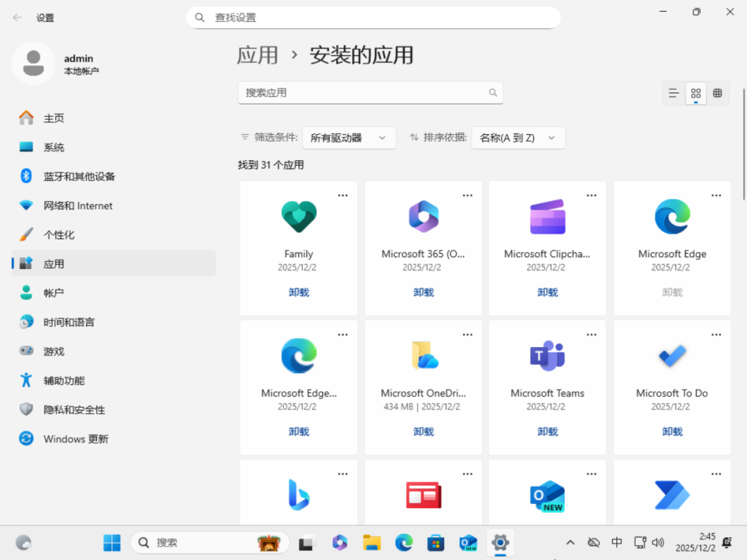Viewport: 747px width, 560px height.
Task: Go back with the arrow icon
Action: tap(17, 17)
